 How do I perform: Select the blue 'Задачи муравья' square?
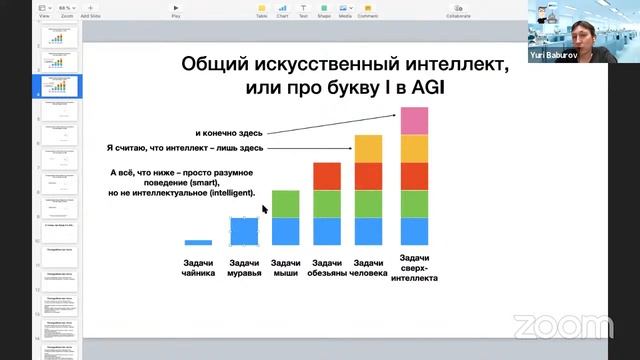tap(244, 231)
